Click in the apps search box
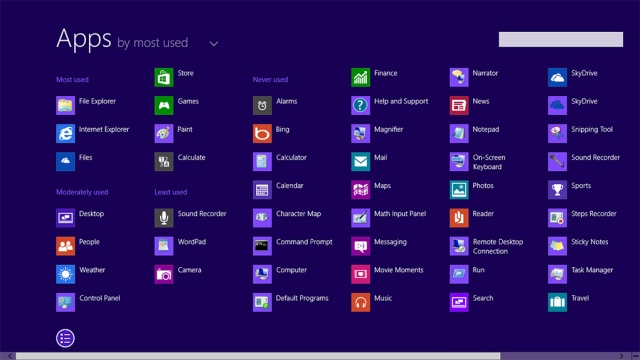Image resolution: width=640 pixels, height=360 pixels. tap(561, 40)
